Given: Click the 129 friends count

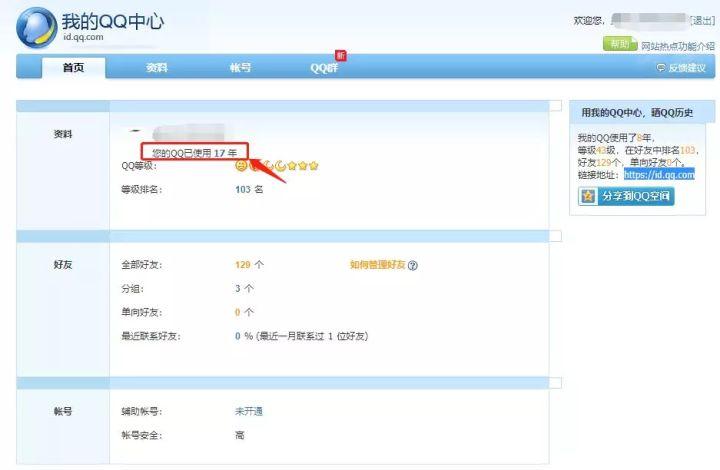Looking at the screenshot, I should tap(242, 265).
